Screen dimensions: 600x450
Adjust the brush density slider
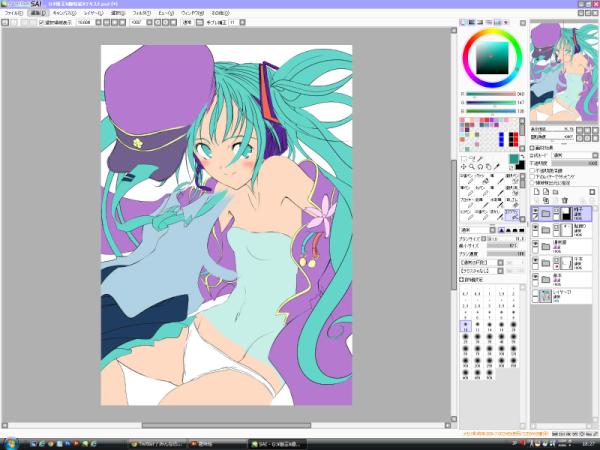click(506, 254)
